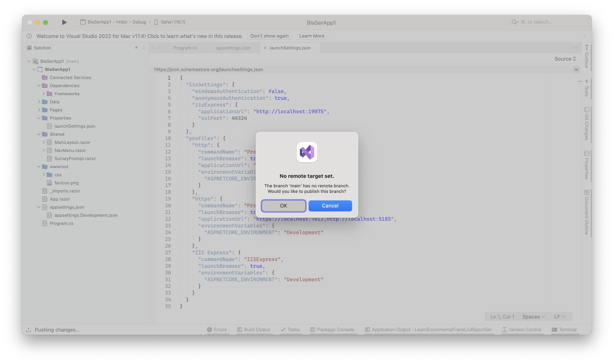Run the app with the Play button
Image resolution: width=614 pixels, height=364 pixels.
click(64, 22)
